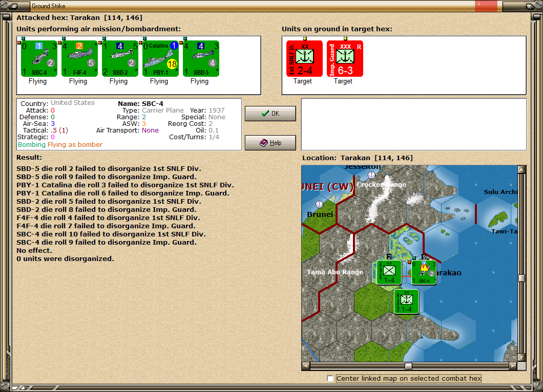Viewport: 543px width, 392px height.
Task: Click the Air Transport 'None' value
Action: coord(150,130)
